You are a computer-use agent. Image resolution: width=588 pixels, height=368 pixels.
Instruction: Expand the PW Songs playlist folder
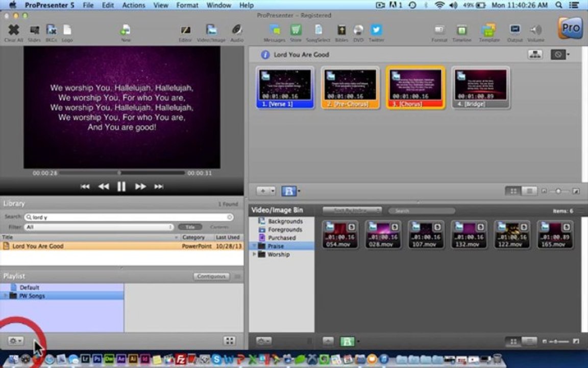click(x=5, y=296)
